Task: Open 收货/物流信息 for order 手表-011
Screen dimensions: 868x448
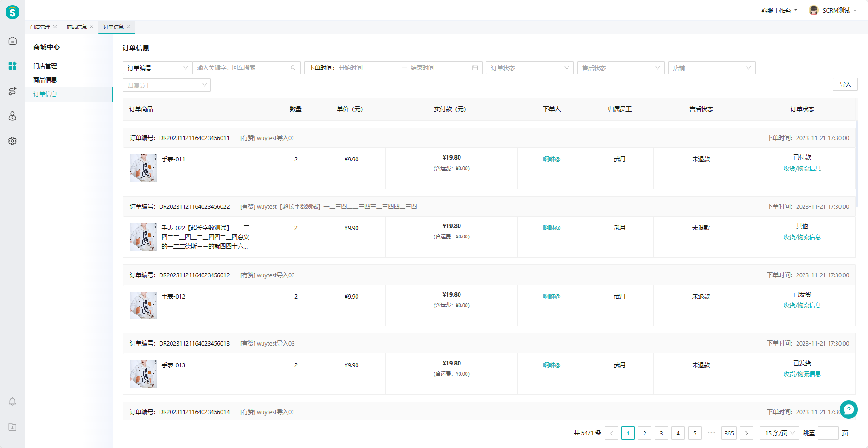Action: click(x=802, y=168)
